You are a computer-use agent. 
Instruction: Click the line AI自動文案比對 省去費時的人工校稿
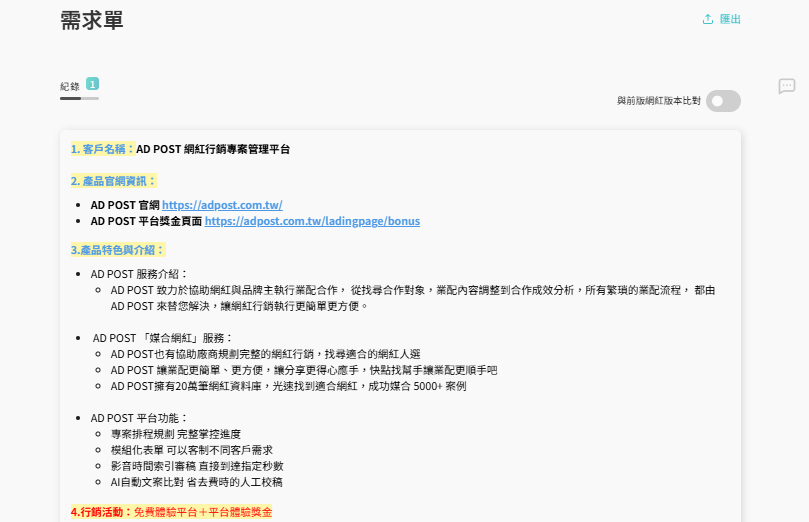tap(197, 482)
